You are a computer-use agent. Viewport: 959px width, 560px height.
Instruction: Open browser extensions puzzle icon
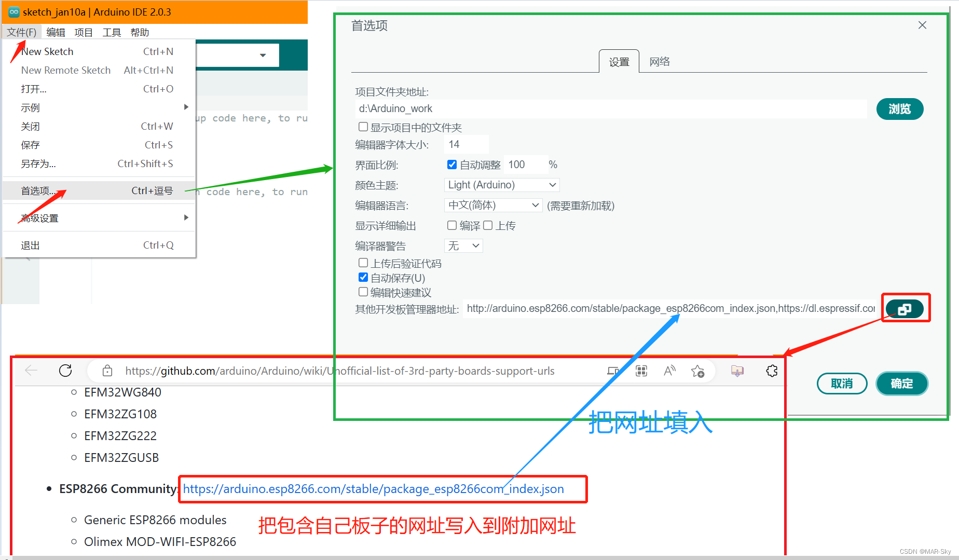pyautogui.click(x=772, y=371)
